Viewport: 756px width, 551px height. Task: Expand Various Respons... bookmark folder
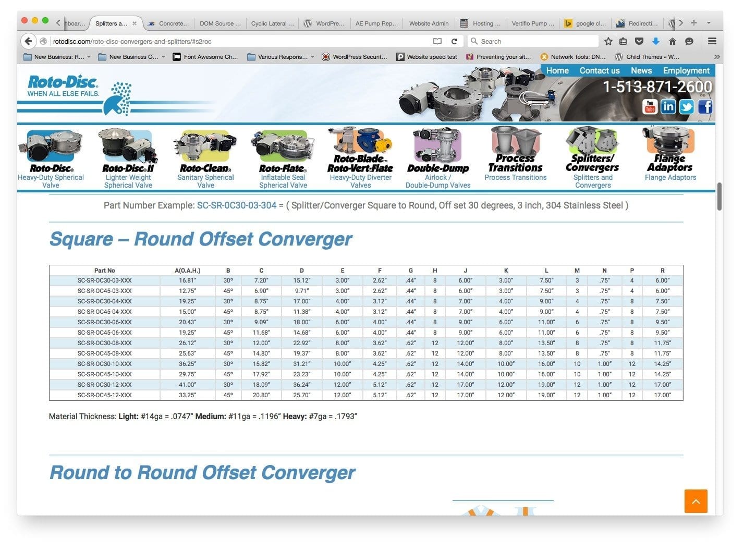pyautogui.click(x=281, y=57)
